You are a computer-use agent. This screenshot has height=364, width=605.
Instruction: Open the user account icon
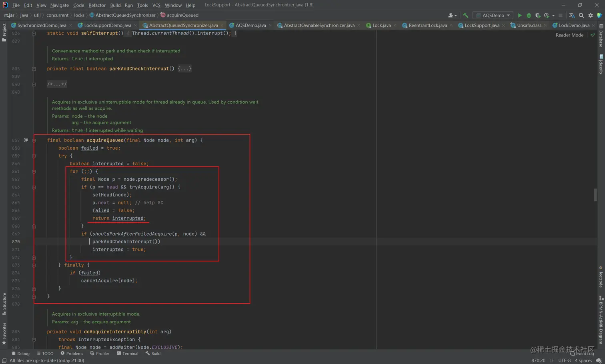(x=453, y=15)
